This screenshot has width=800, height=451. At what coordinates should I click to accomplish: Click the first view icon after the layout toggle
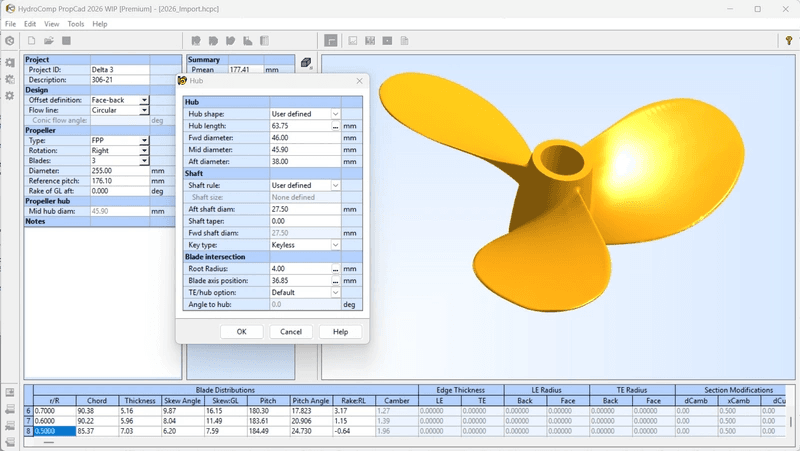pos(353,41)
